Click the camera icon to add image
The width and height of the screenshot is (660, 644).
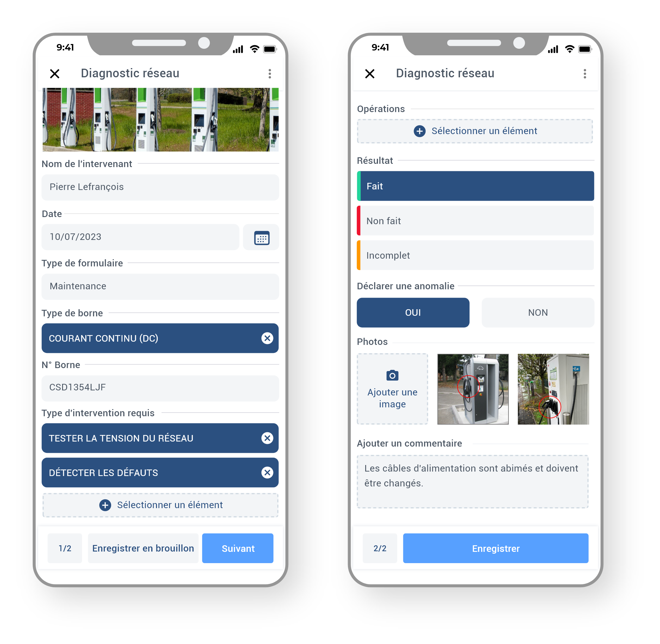click(392, 375)
